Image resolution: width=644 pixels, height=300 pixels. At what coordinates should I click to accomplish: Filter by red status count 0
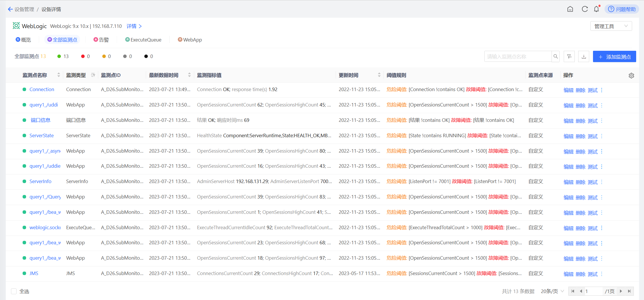coord(85,56)
